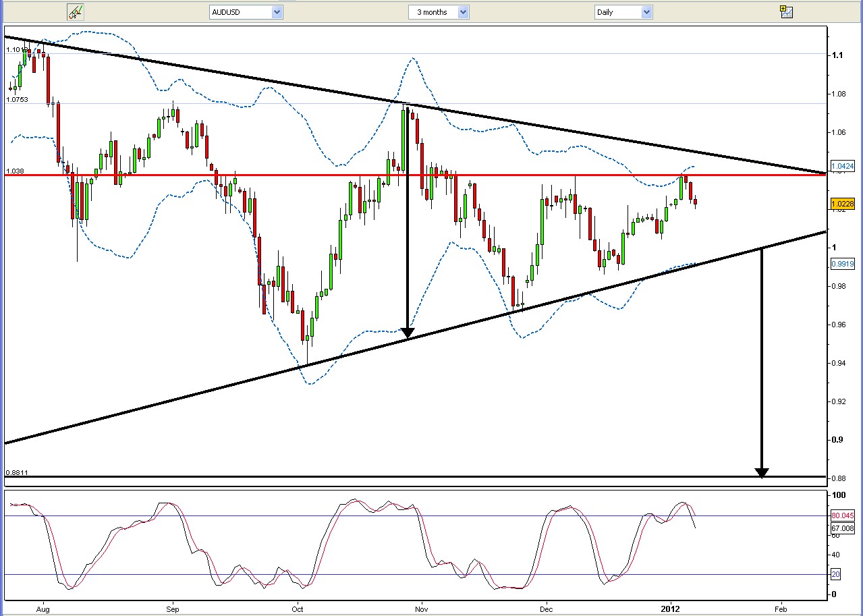The image size is (863, 616).
Task: Click the Nov date axis label
Action: pos(422,608)
